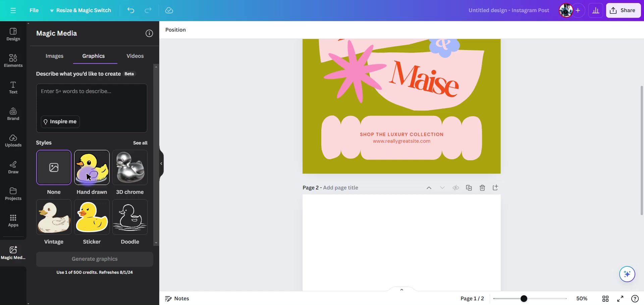This screenshot has height=305, width=644.
Task: Switch to the Videos tab
Action: 135,56
